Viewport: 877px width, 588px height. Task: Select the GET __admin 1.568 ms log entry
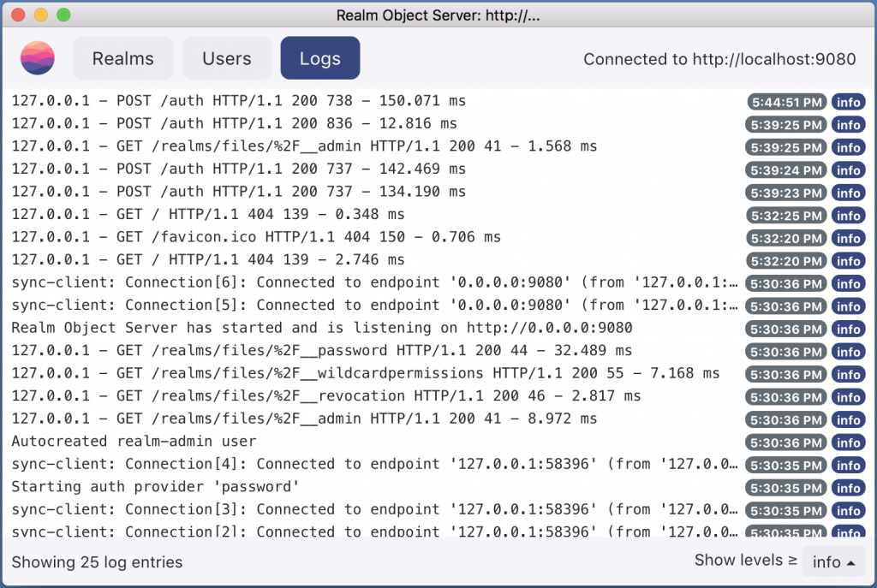tap(438, 146)
